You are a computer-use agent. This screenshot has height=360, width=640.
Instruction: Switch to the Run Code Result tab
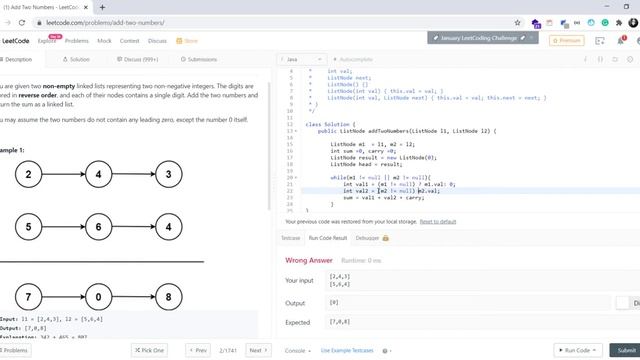[x=328, y=238]
